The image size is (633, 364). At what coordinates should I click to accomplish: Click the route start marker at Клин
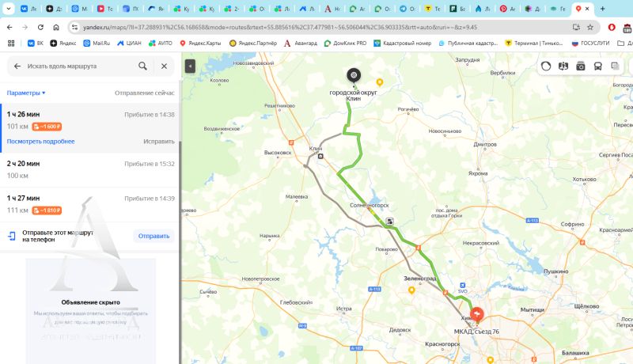pos(353,76)
